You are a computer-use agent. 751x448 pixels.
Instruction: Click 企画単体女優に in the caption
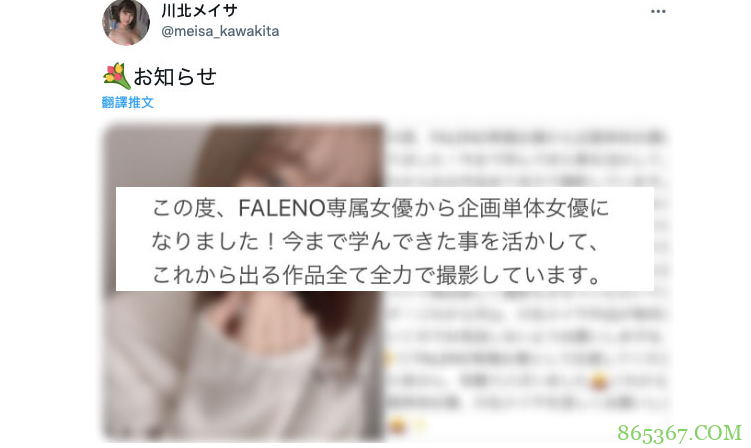[533, 208]
